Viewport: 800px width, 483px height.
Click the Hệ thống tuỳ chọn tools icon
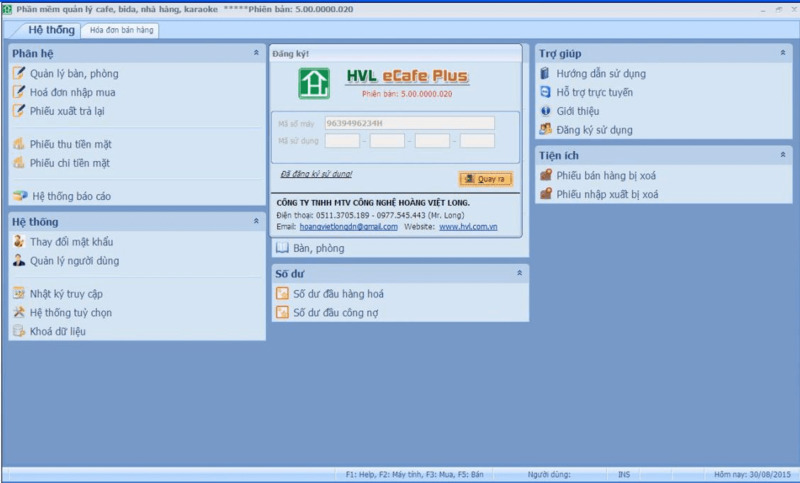pyautogui.click(x=19, y=312)
